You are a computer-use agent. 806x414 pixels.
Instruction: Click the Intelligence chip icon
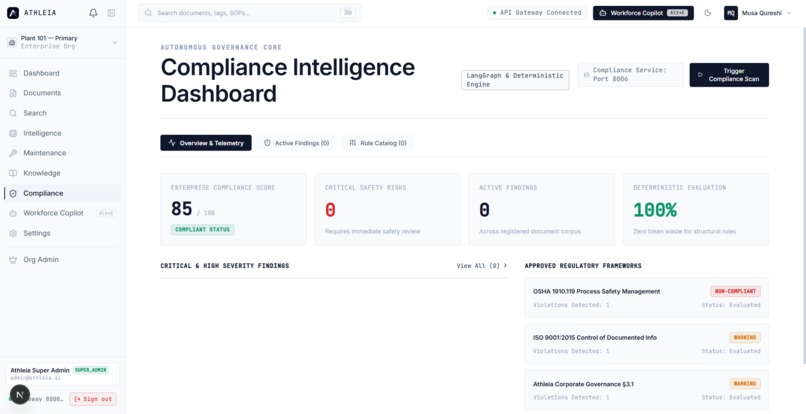point(13,133)
